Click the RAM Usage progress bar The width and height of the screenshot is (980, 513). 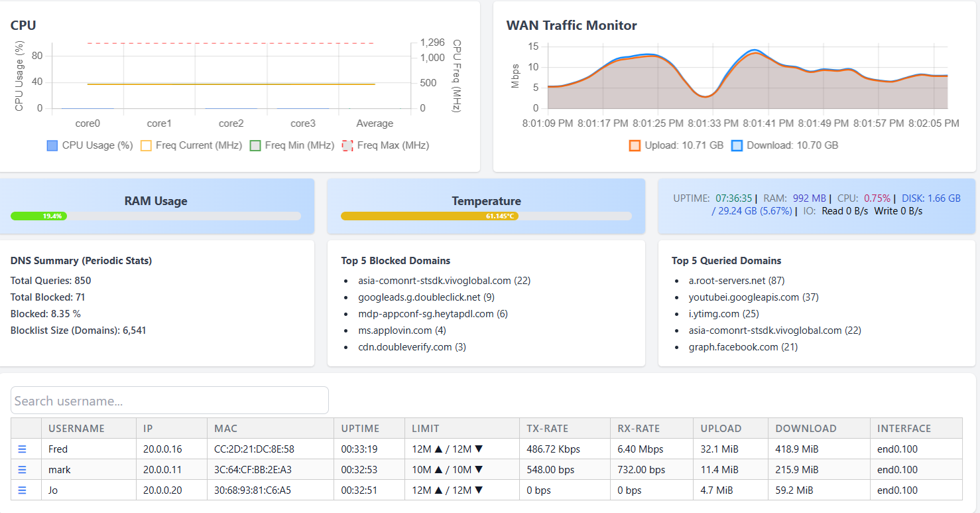pos(157,216)
